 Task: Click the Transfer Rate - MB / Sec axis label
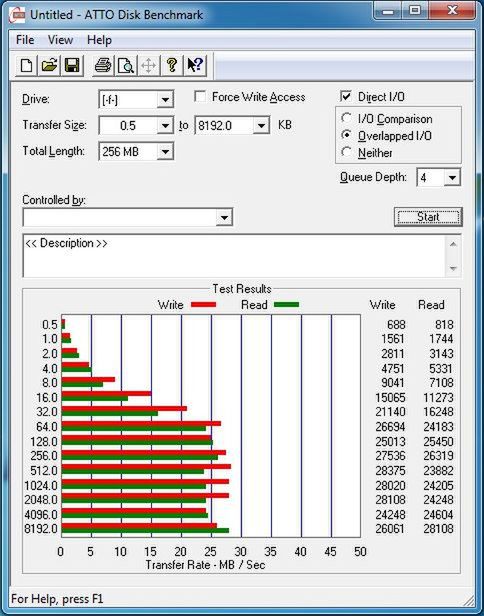pos(205,565)
